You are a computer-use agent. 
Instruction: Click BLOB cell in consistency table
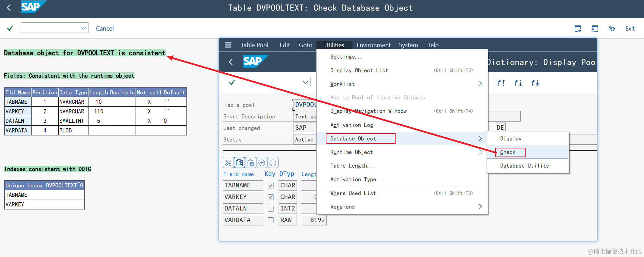[x=73, y=130]
